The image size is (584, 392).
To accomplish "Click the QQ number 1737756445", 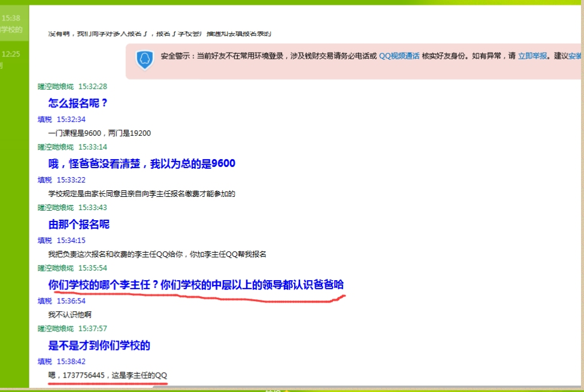I will pos(83,375).
